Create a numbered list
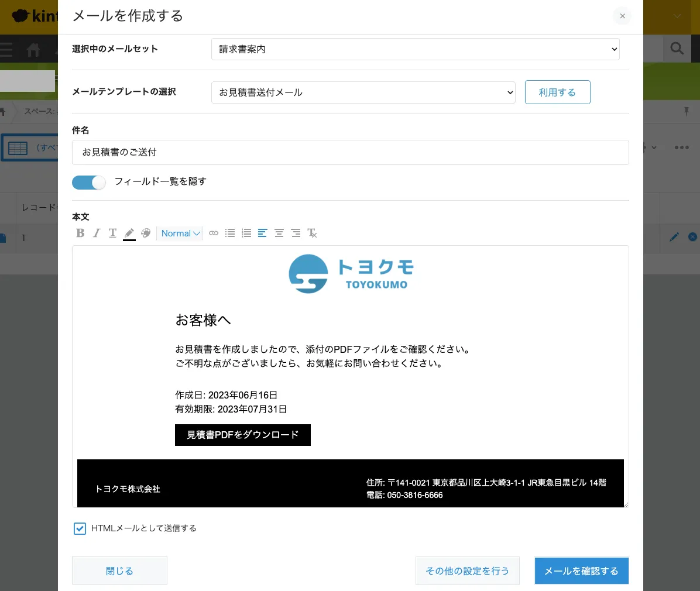 click(246, 233)
